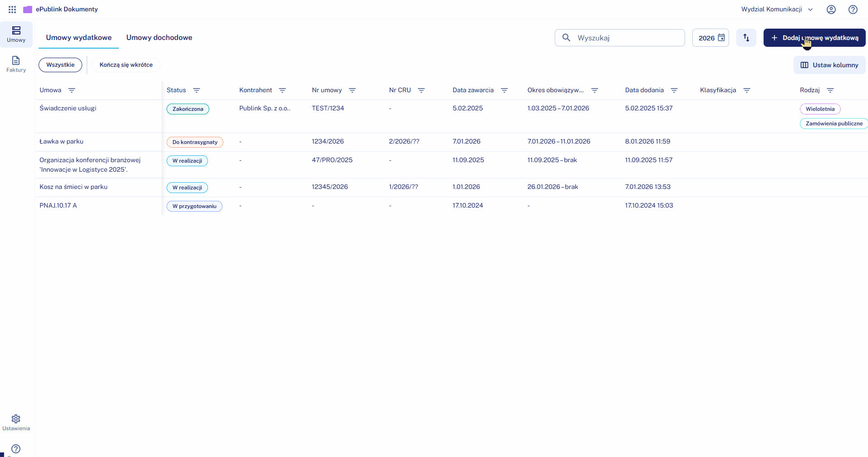Filter the Nr CRU column
Image resolution: width=868 pixels, height=457 pixels.
(x=421, y=90)
